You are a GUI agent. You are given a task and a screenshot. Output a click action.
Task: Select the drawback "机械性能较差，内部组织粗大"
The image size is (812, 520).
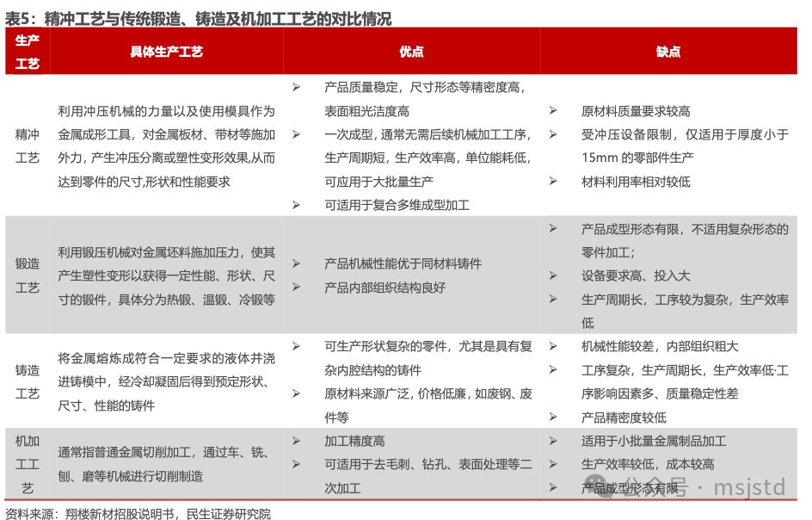point(660,346)
